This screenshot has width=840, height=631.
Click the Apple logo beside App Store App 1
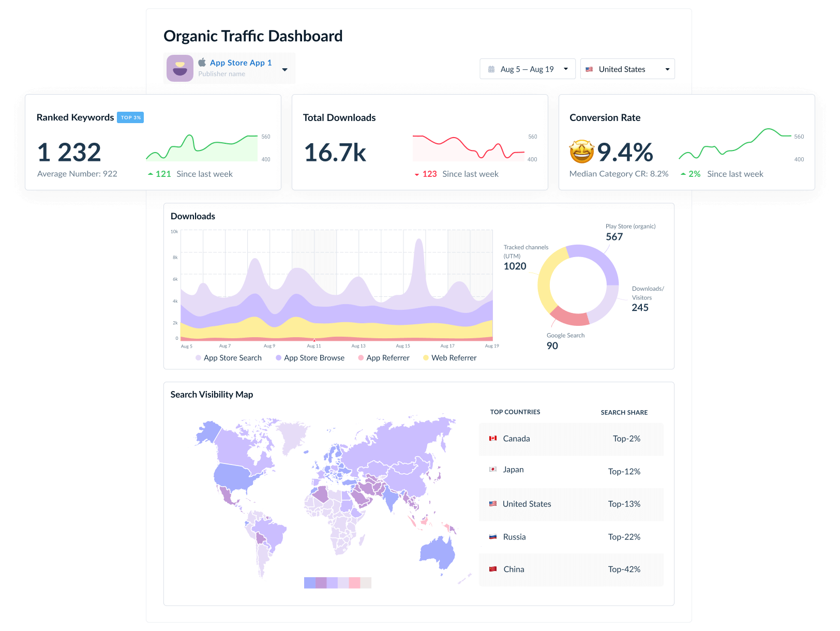coord(202,63)
